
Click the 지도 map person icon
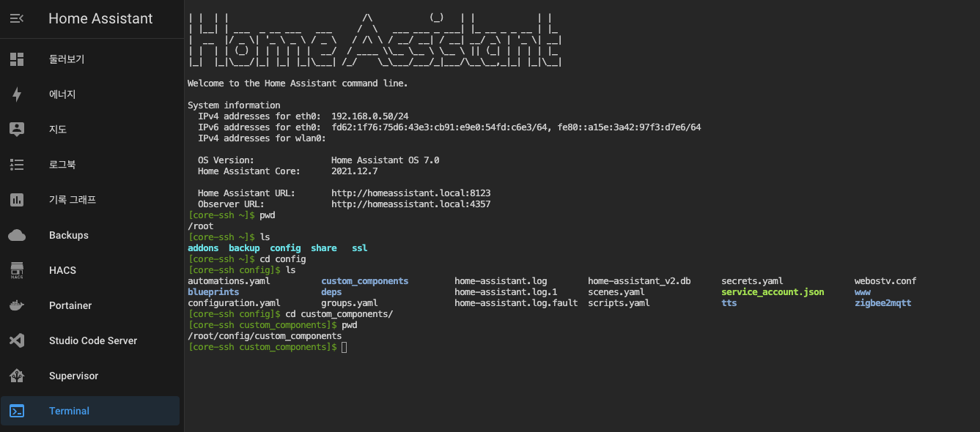(17, 130)
